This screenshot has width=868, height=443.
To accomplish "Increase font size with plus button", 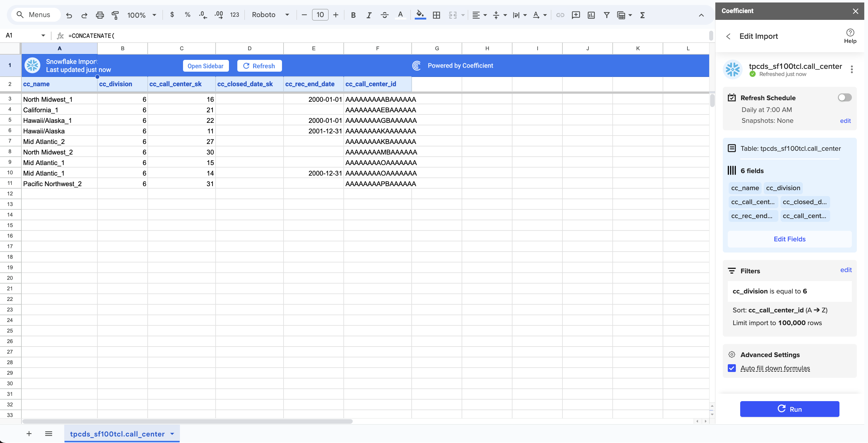I will click(x=336, y=15).
